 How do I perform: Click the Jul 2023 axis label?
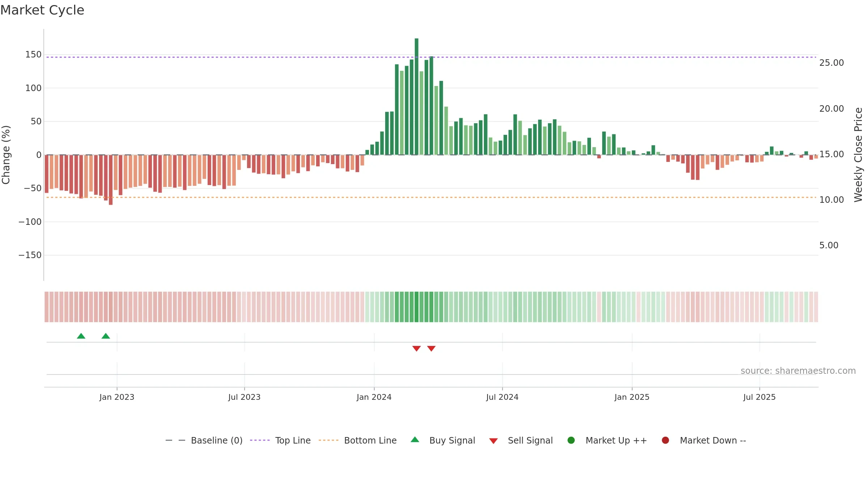click(x=244, y=397)
